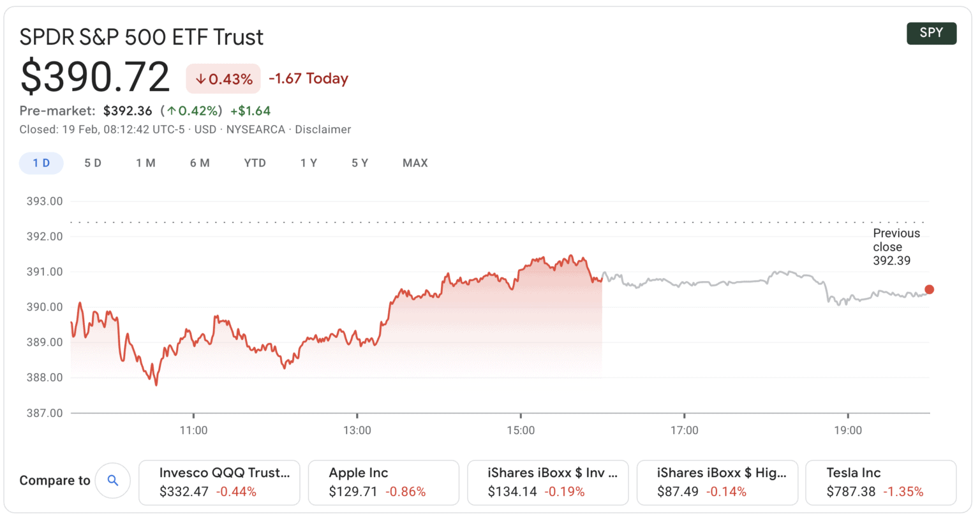980x521 pixels.
Task: Switch to the 5D chart view
Action: (x=92, y=163)
